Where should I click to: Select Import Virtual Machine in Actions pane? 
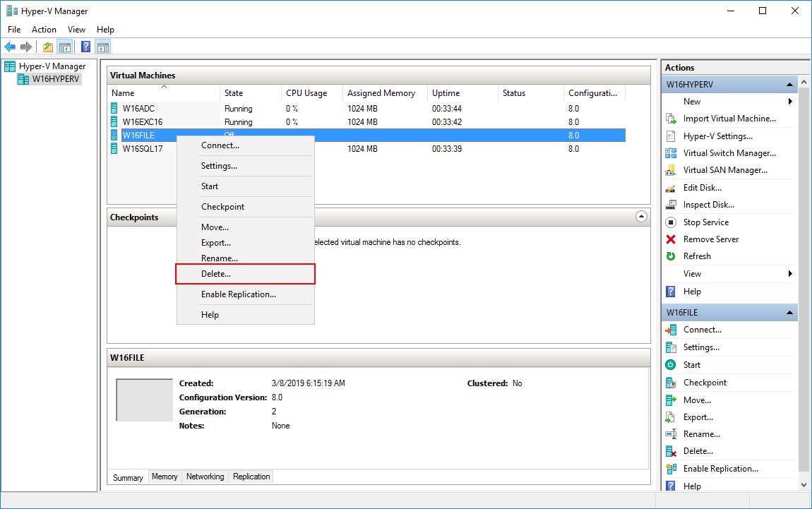pos(729,119)
